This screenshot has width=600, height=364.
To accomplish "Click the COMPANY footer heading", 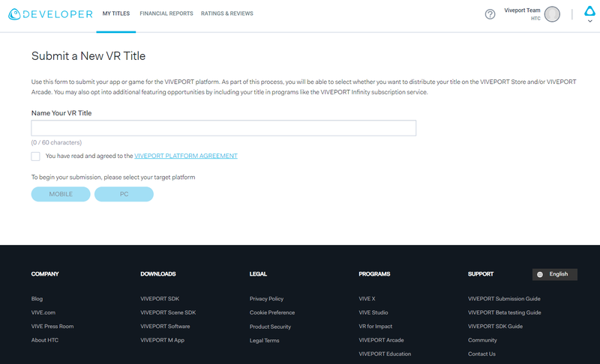I will (45, 274).
